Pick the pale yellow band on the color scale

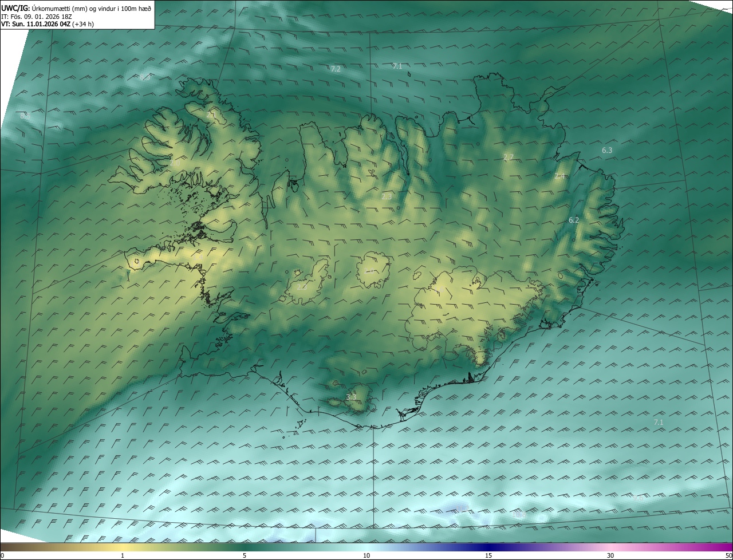coord(123,547)
